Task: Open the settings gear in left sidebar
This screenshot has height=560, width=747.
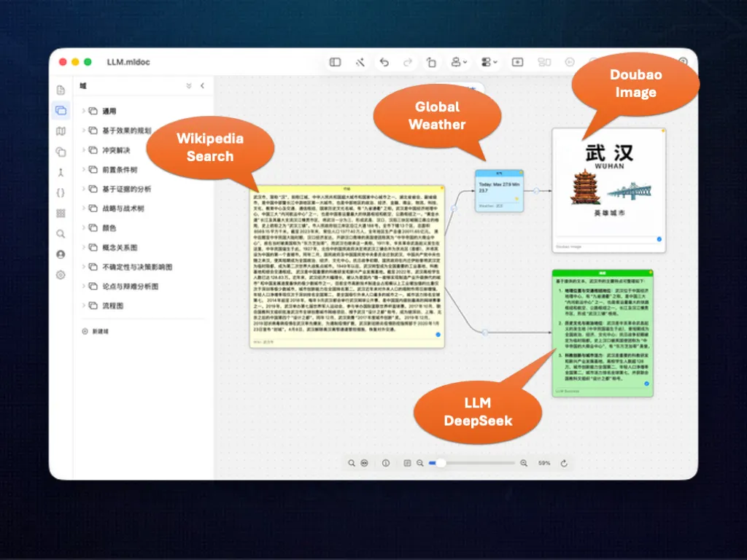Action: point(61,275)
